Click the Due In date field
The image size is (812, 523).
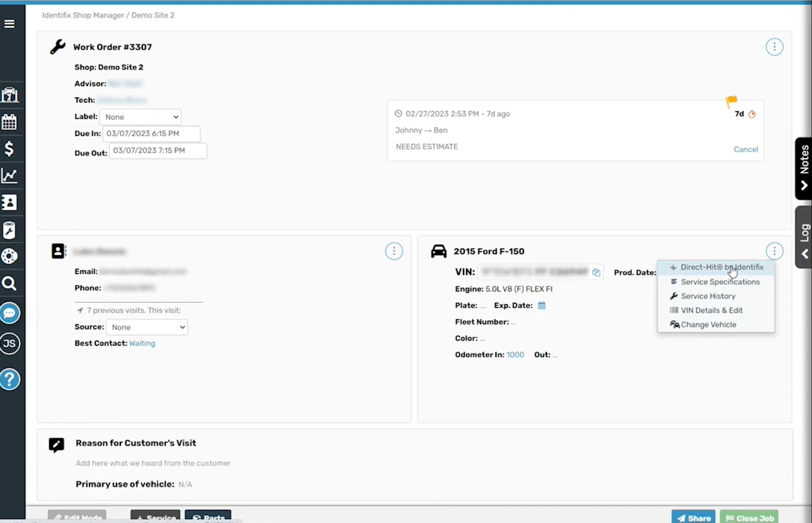coord(151,133)
